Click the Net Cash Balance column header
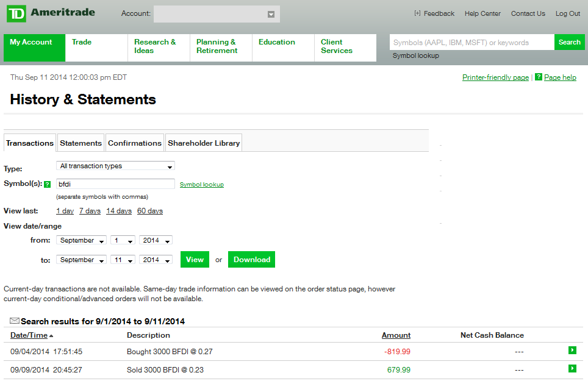 [492, 335]
